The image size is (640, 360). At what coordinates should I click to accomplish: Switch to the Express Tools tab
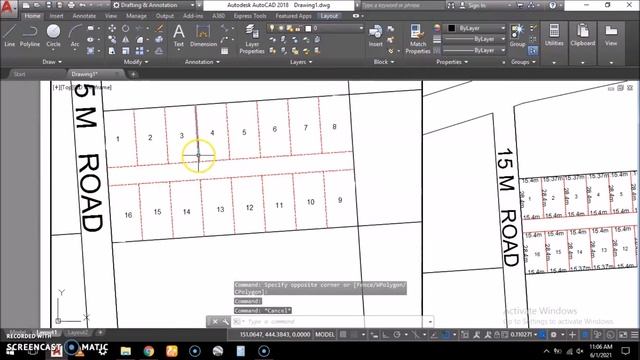coord(250,16)
